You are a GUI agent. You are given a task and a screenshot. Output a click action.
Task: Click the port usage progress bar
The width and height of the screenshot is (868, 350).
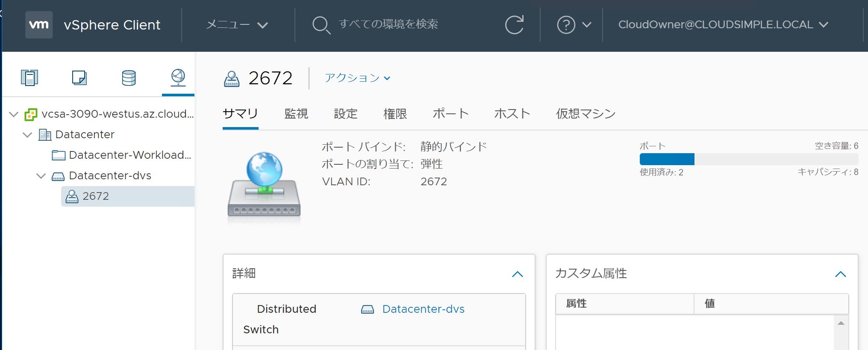coord(749,159)
